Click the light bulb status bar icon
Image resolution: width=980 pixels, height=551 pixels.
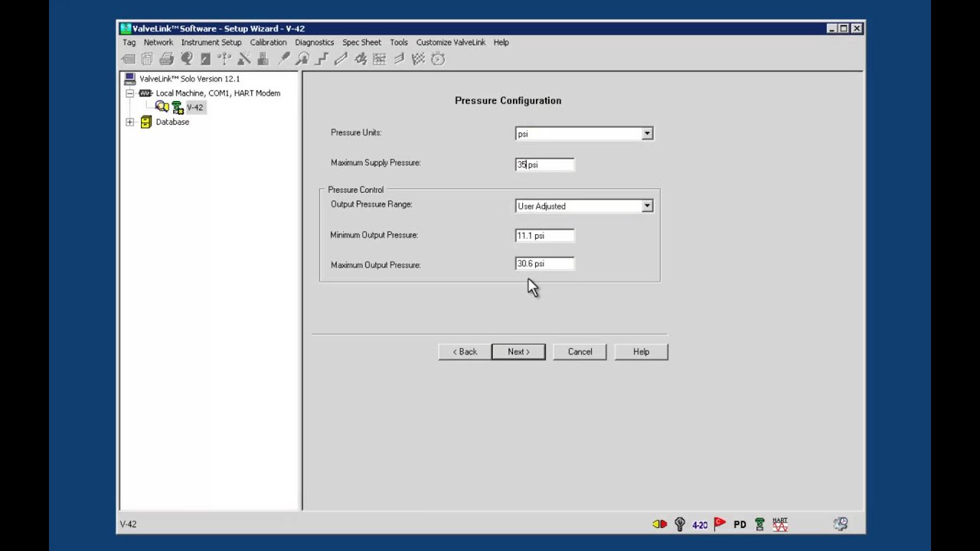coord(680,524)
